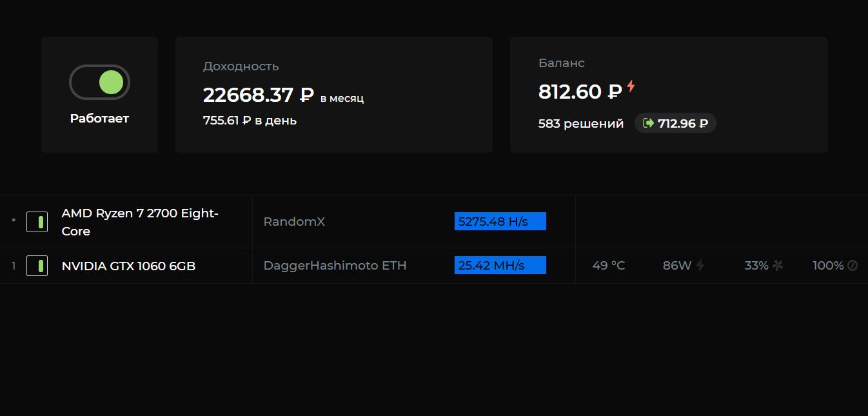Screen dimensions: 868x416
Task: Disable the AMD Ryzen 7 2700 device toggle
Action: [37, 222]
